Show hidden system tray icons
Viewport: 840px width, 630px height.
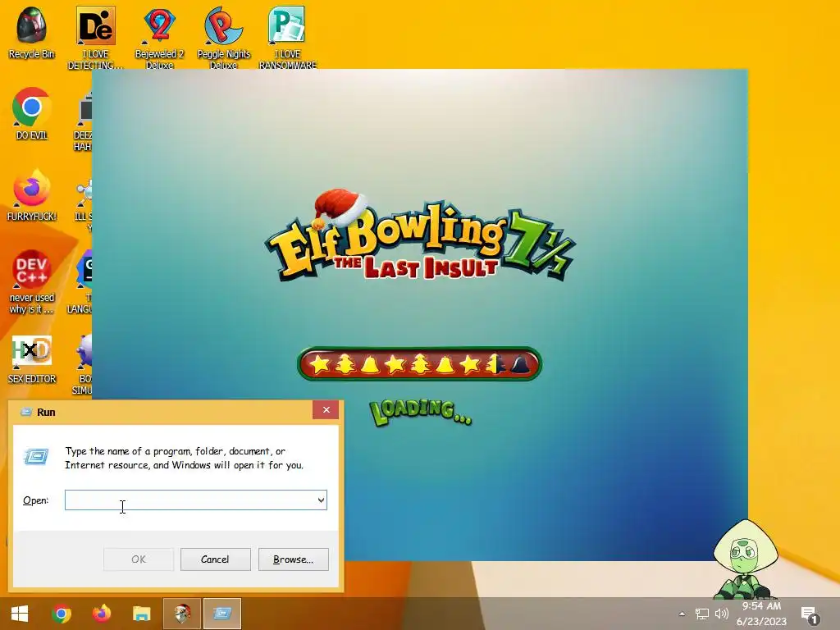(x=682, y=614)
